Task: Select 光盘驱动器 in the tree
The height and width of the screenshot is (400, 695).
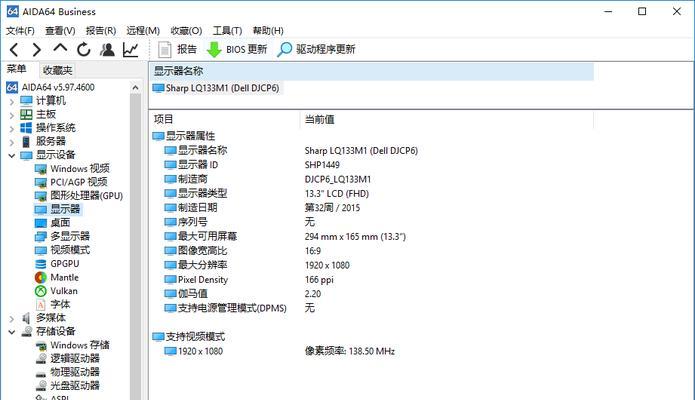Action: click(68, 385)
